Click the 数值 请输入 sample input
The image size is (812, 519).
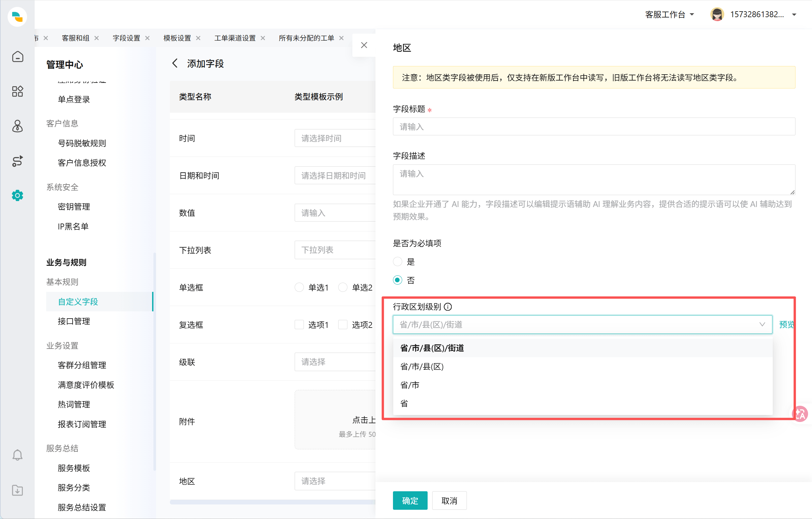(335, 213)
